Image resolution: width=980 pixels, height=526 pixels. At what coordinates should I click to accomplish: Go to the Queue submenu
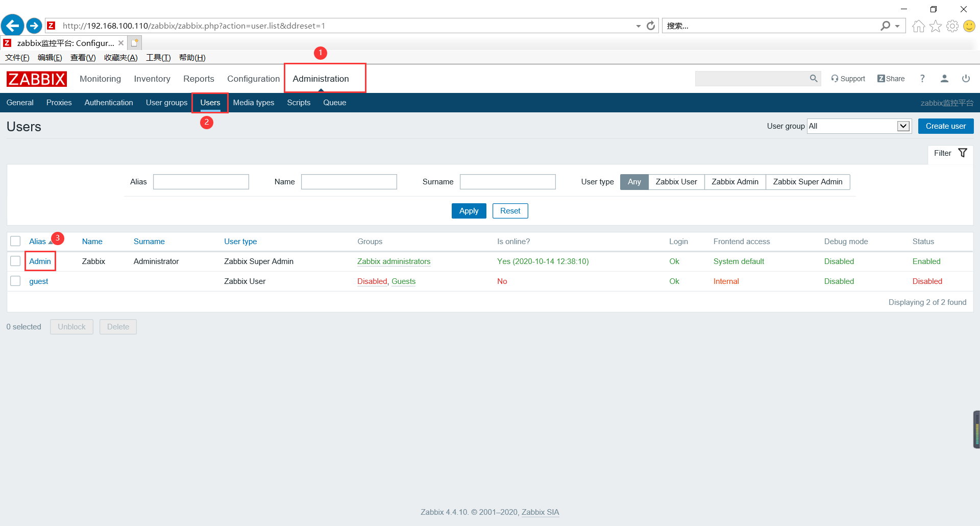pos(334,103)
